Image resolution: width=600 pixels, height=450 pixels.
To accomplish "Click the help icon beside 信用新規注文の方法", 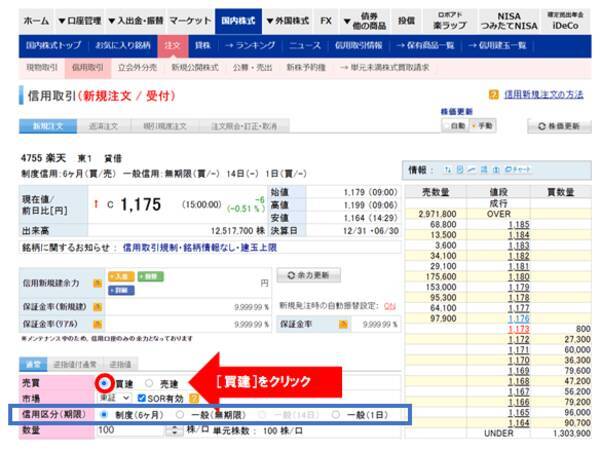I will pyautogui.click(x=494, y=94).
